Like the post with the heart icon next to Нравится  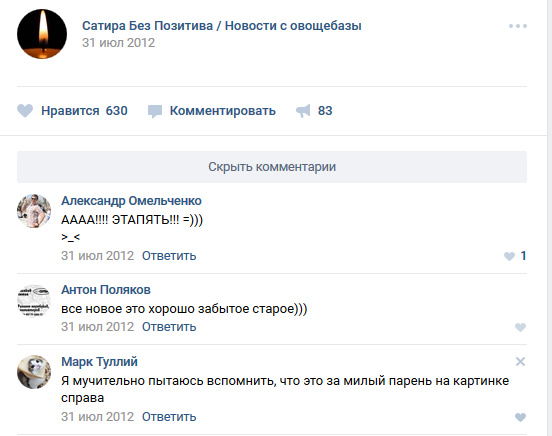point(25,111)
